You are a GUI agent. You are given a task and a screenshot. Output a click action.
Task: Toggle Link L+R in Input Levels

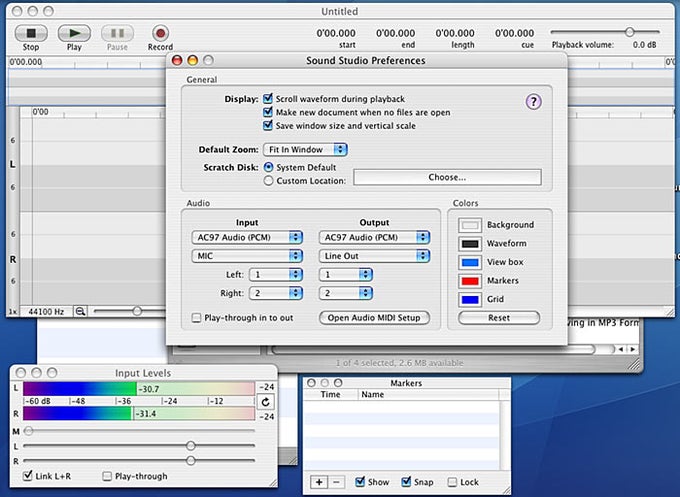pyautogui.click(x=28, y=475)
